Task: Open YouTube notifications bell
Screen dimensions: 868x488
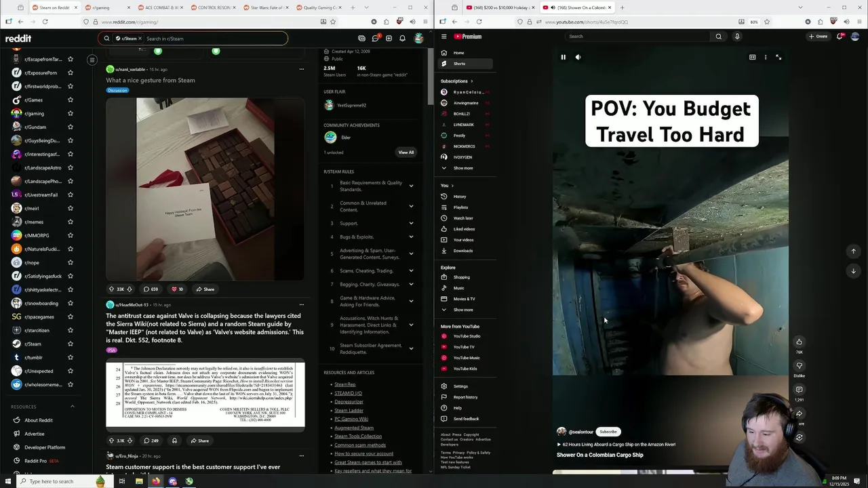Action: 839,37
